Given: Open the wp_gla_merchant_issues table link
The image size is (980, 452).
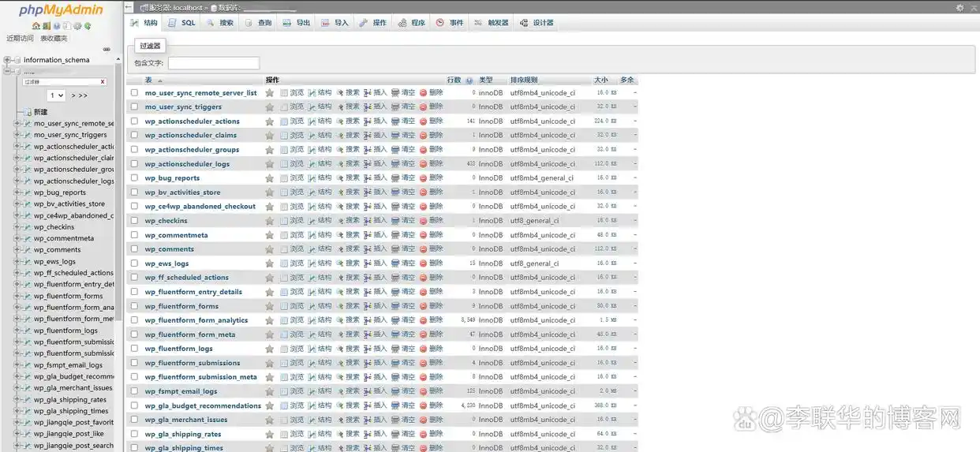Looking at the screenshot, I should [185, 420].
